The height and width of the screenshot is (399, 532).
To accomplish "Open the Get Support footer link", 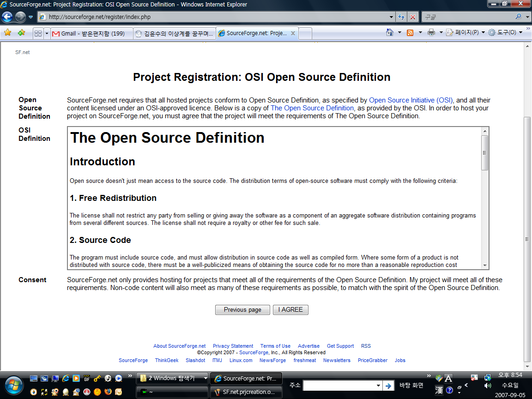I will 340,346.
